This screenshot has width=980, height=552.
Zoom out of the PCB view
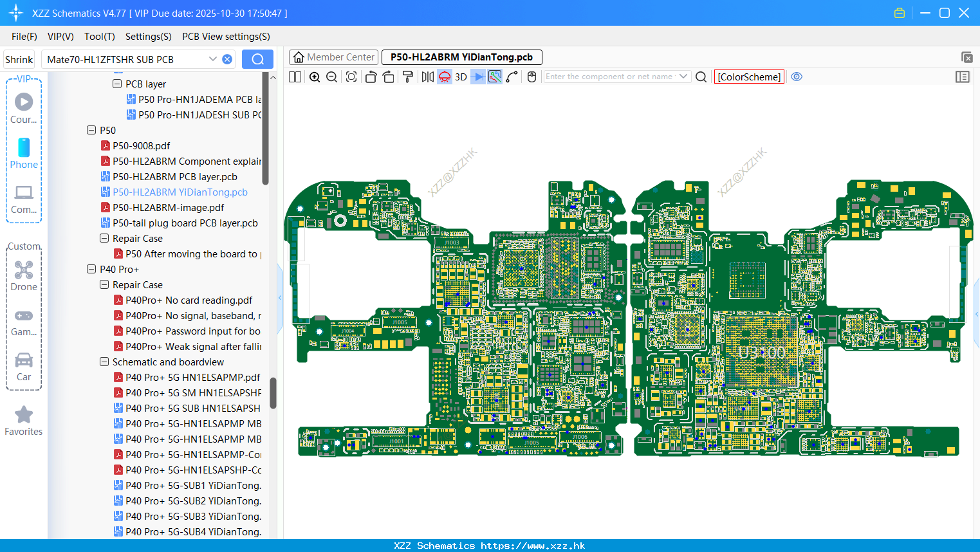[x=331, y=77]
